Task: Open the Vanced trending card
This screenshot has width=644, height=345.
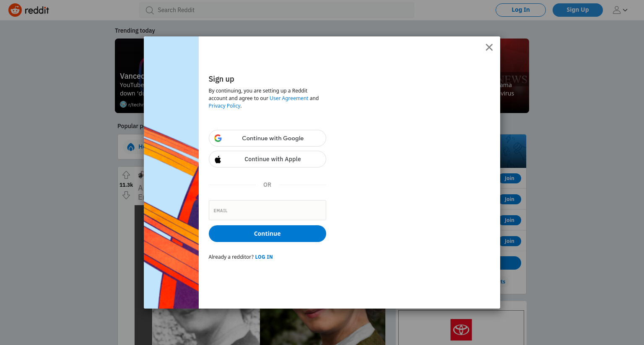Action: tap(130, 76)
